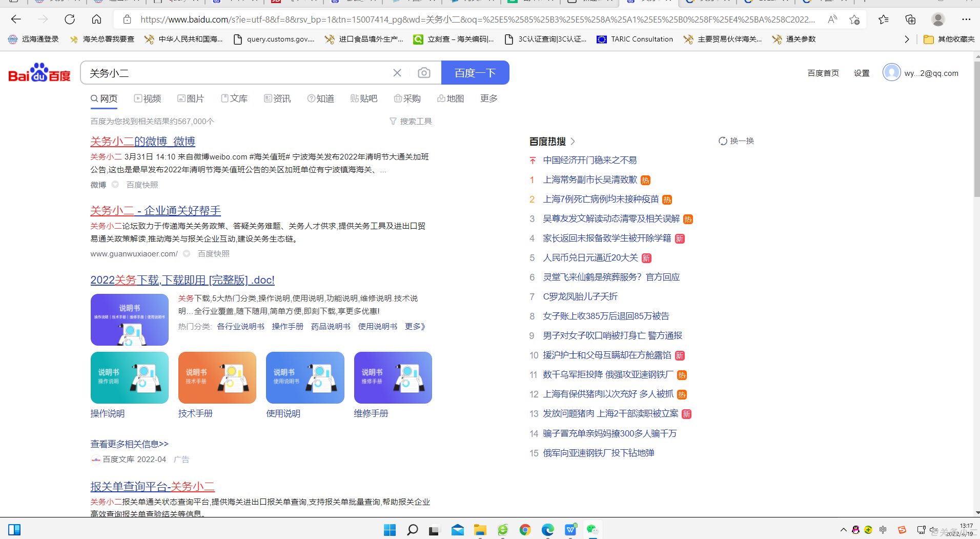Switch to the 图片 search tab
The image size is (980, 539).
tap(191, 98)
